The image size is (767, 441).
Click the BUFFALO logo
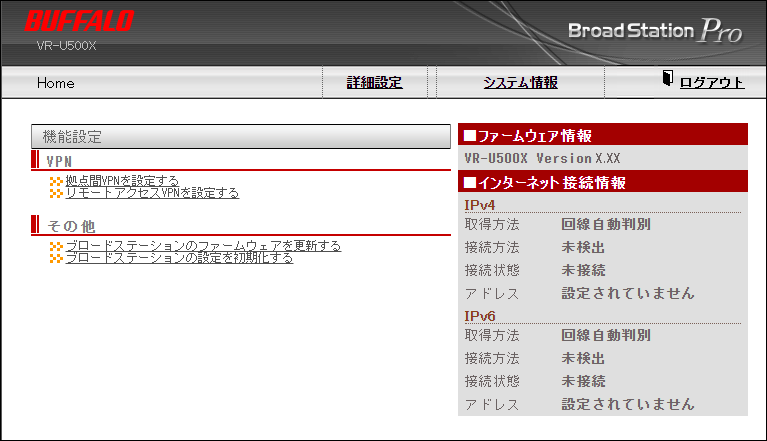coord(79,22)
